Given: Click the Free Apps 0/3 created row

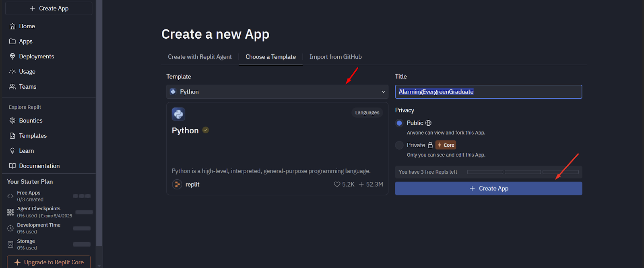Looking at the screenshot, I should click(x=49, y=196).
